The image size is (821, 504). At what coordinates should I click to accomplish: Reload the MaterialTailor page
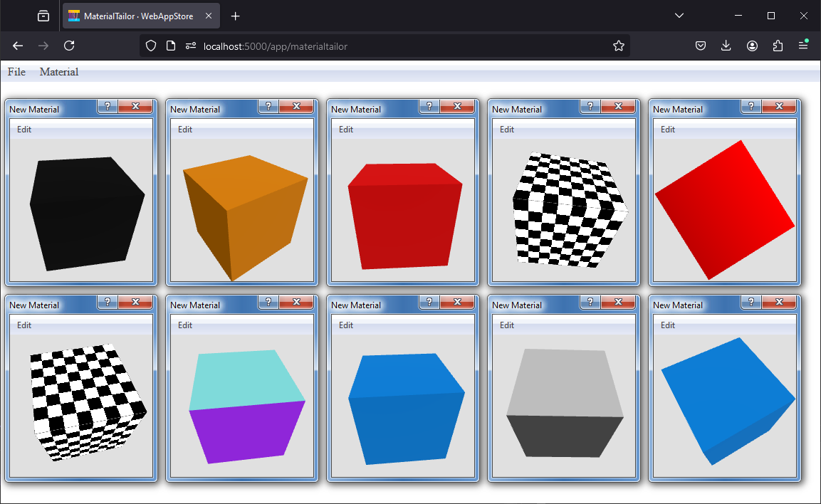[69, 46]
